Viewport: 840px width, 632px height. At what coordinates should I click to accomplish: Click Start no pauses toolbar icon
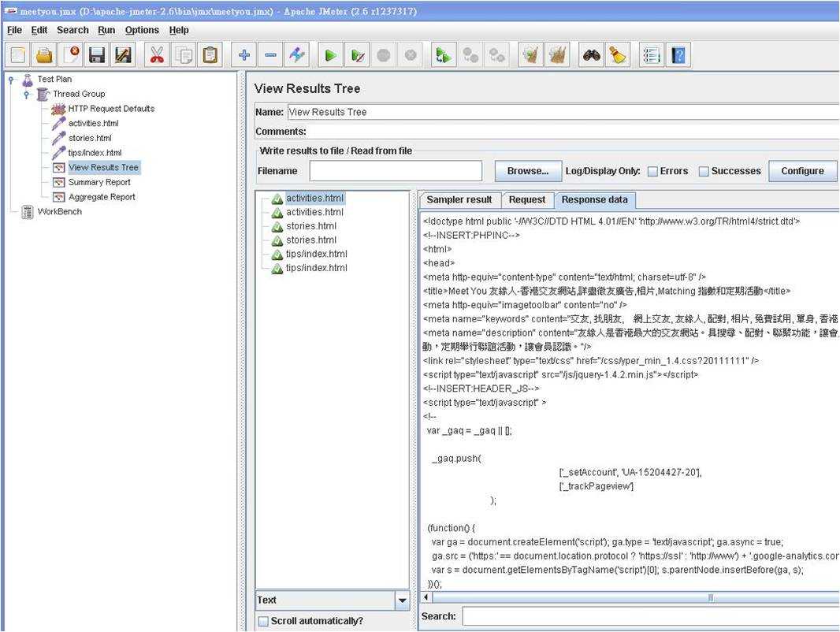(x=357, y=55)
